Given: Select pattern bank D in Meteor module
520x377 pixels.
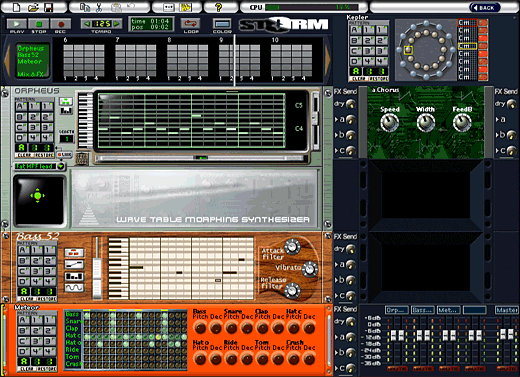Looking at the screenshot, I should (x=22, y=351).
